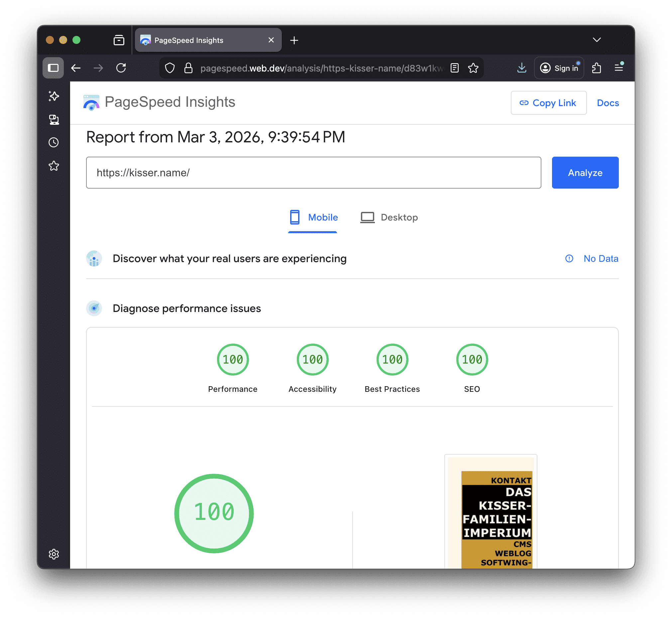Select the PageSpeed Insights browser tab
Screen dimensions: 672x618
(189, 40)
